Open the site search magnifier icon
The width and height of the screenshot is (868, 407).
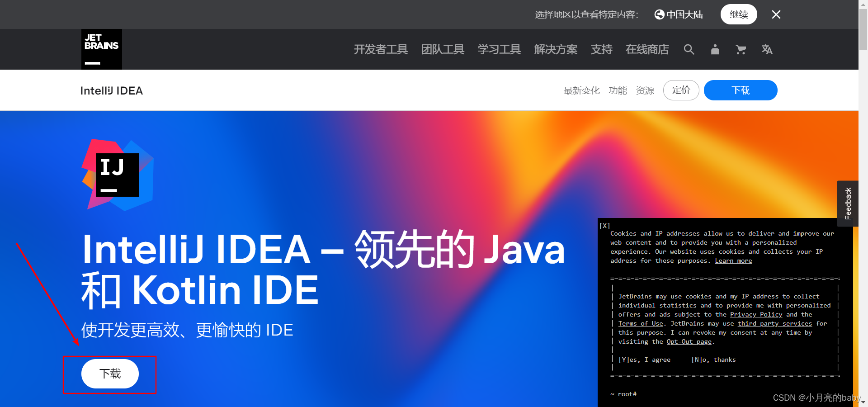(689, 49)
